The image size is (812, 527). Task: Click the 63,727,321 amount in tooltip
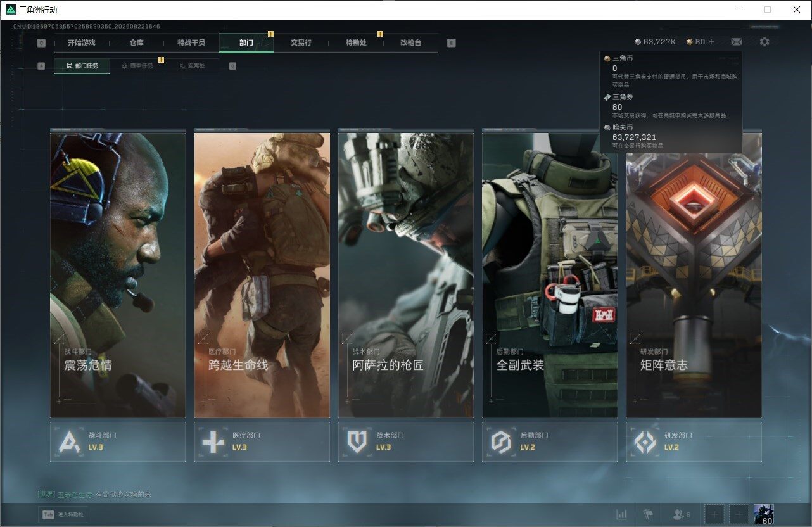click(634, 137)
